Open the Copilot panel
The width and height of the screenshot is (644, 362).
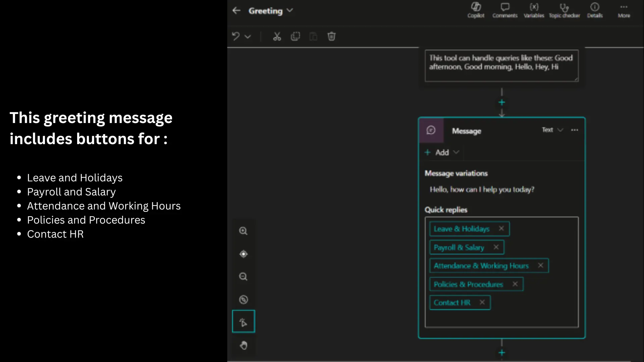[x=476, y=10]
